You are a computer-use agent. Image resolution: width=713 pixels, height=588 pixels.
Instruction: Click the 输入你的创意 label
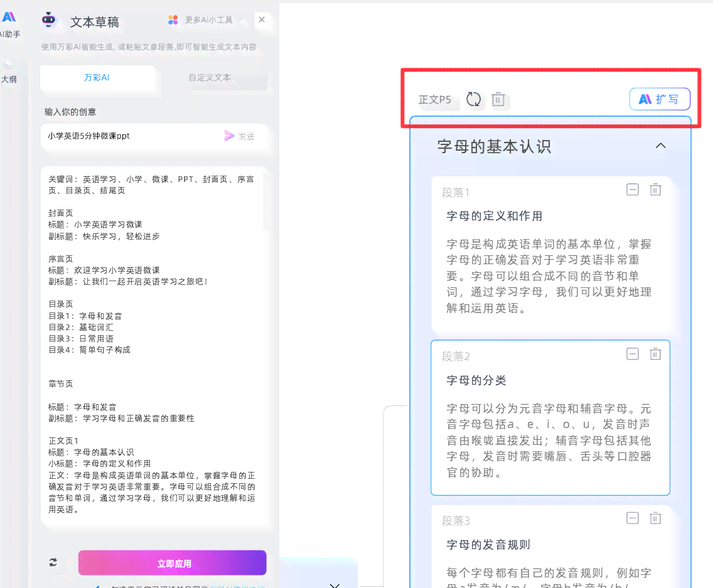70,112
